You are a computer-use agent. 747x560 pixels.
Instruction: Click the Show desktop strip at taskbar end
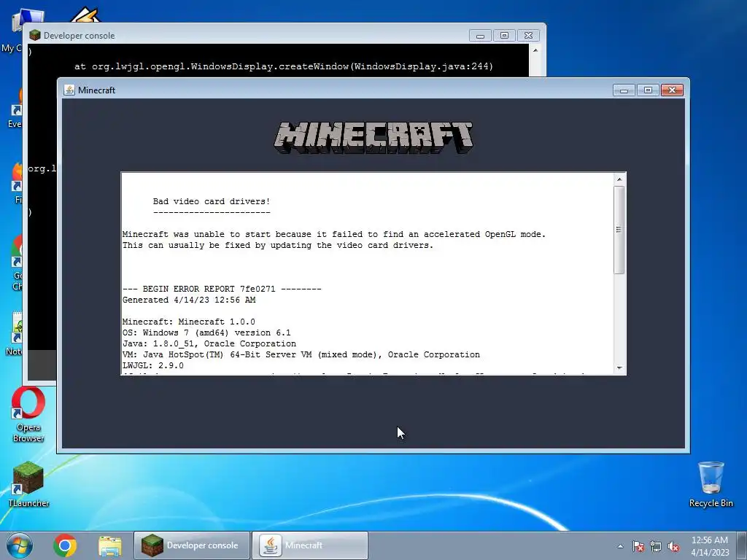[742, 545]
